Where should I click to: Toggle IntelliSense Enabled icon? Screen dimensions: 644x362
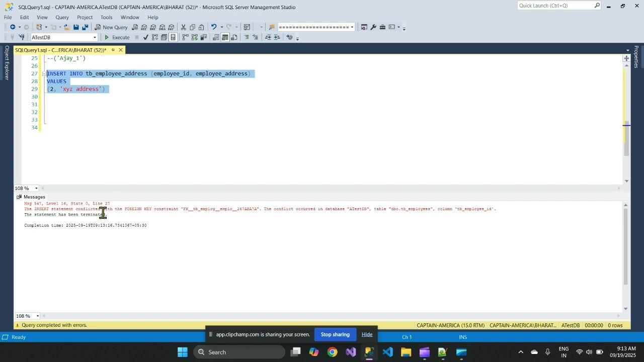point(173,37)
